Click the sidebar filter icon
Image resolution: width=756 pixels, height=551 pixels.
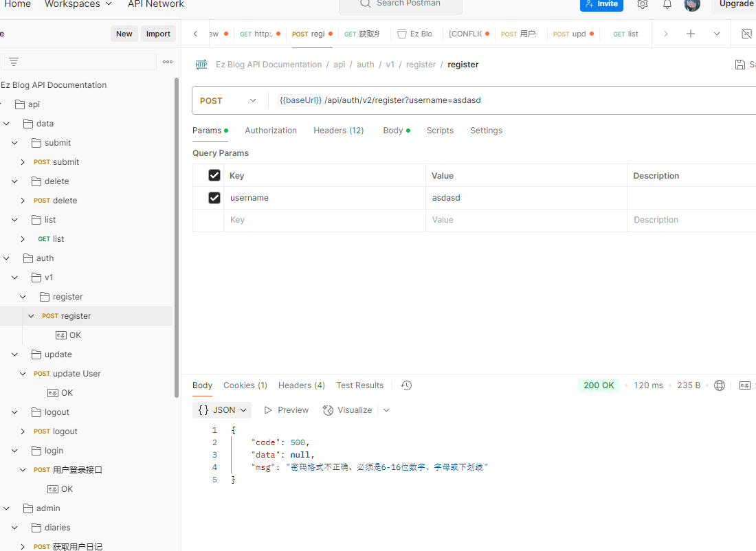click(x=14, y=62)
